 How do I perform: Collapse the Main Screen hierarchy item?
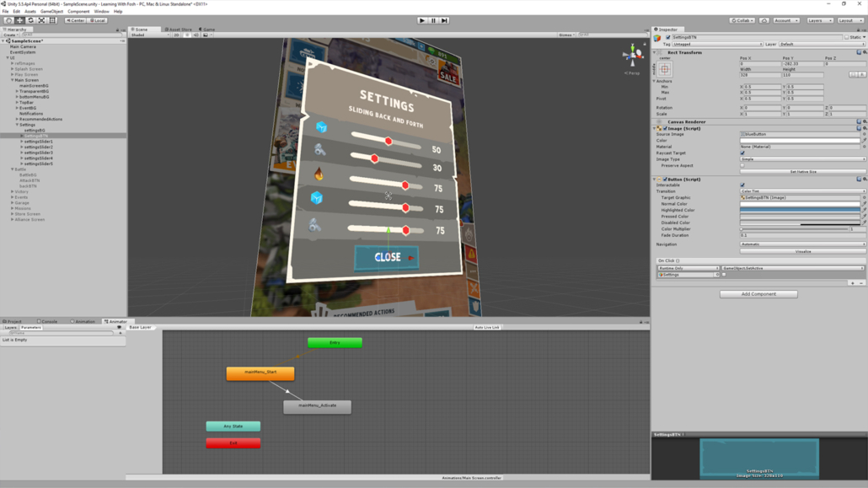[12, 80]
